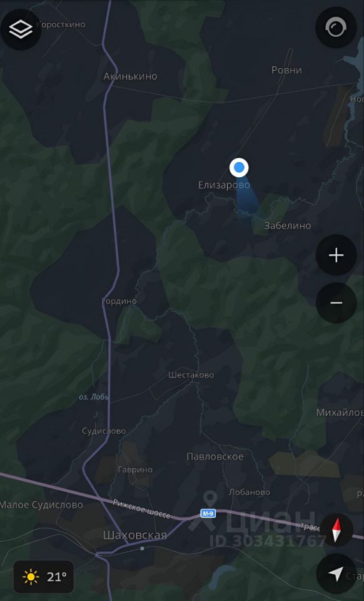Tap the оз. Лобь lake label

93,397
